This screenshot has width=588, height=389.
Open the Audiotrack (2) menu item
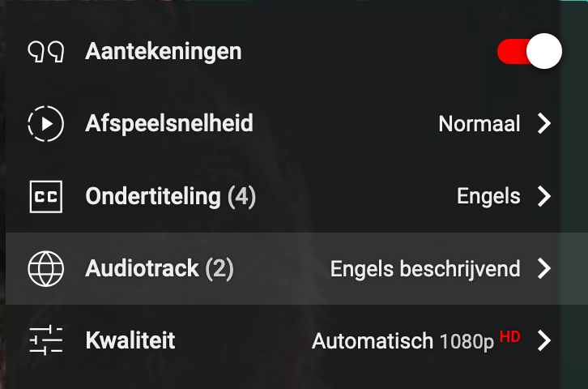pyautogui.click(x=160, y=269)
